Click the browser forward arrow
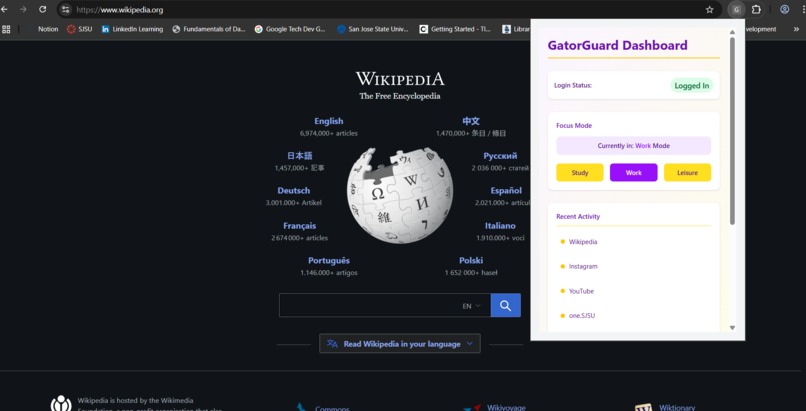This screenshot has height=411, width=806. tap(23, 9)
